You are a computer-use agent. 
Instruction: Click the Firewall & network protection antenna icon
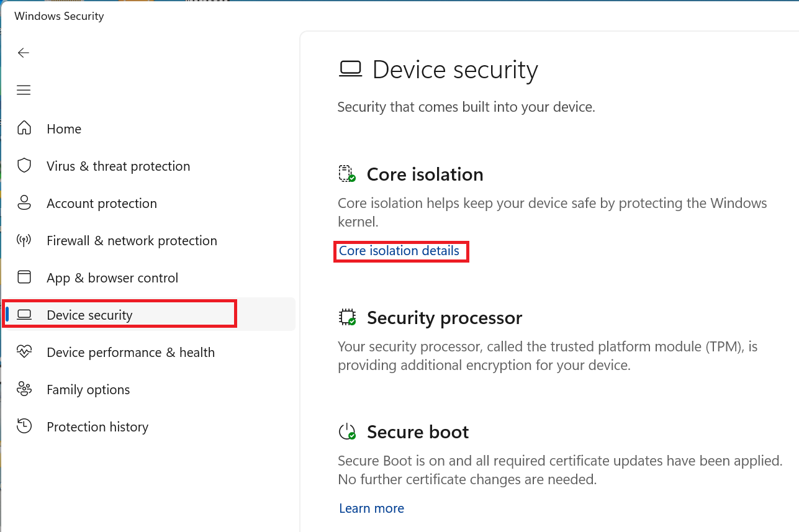pyautogui.click(x=24, y=240)
